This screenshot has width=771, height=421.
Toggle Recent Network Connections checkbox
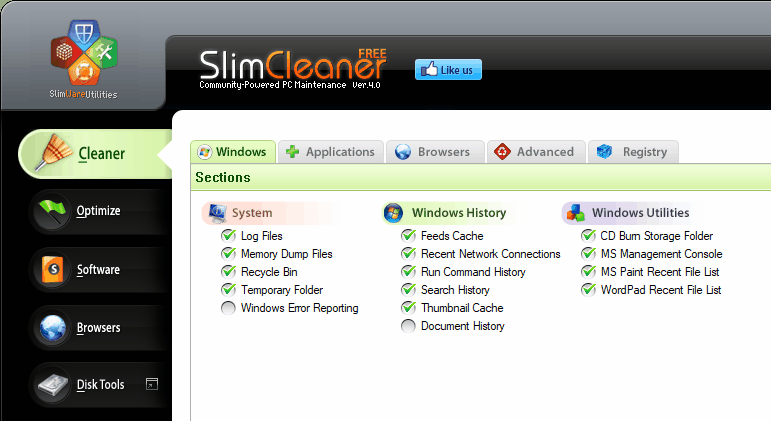pos(409,254)
